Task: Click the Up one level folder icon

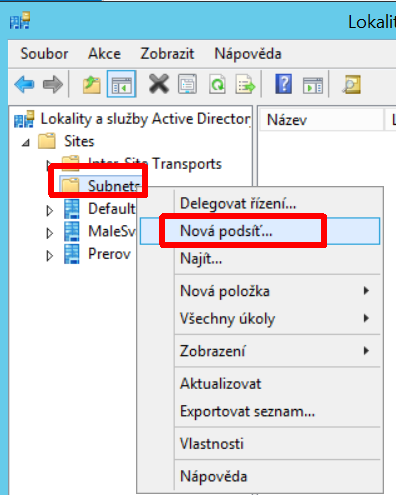Action: [92, 85]
